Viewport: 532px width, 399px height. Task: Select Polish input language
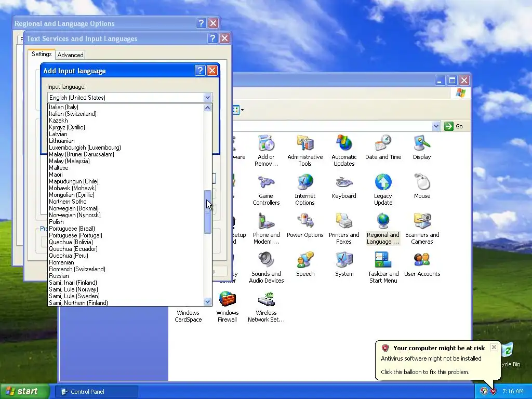click(126, 221)
